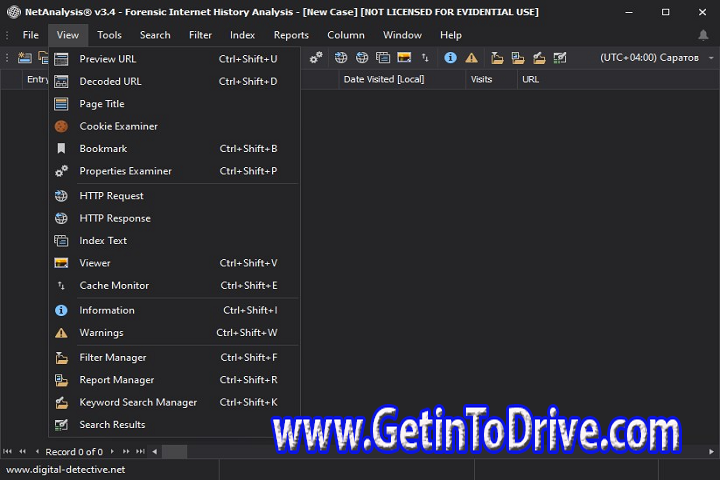720x480 pixels.
Task: Open the Index menu
Action: [242, 35]
